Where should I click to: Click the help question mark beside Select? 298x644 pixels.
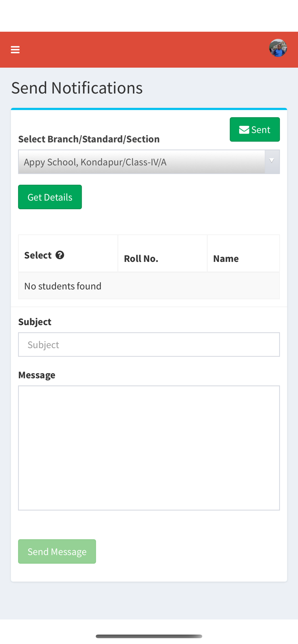click(x=60, y=255)
